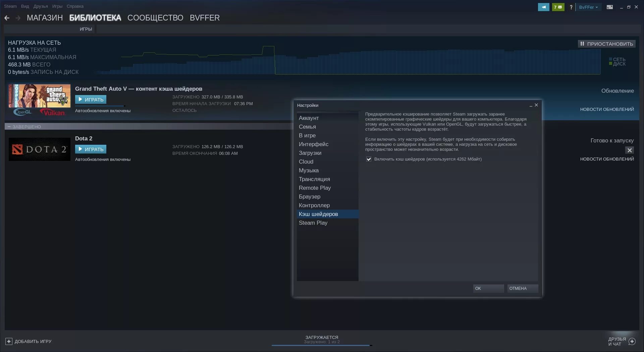This screenshot has height=352, width=644.
Task: Click GTA V download progress bar
Action: click(100, 106)
